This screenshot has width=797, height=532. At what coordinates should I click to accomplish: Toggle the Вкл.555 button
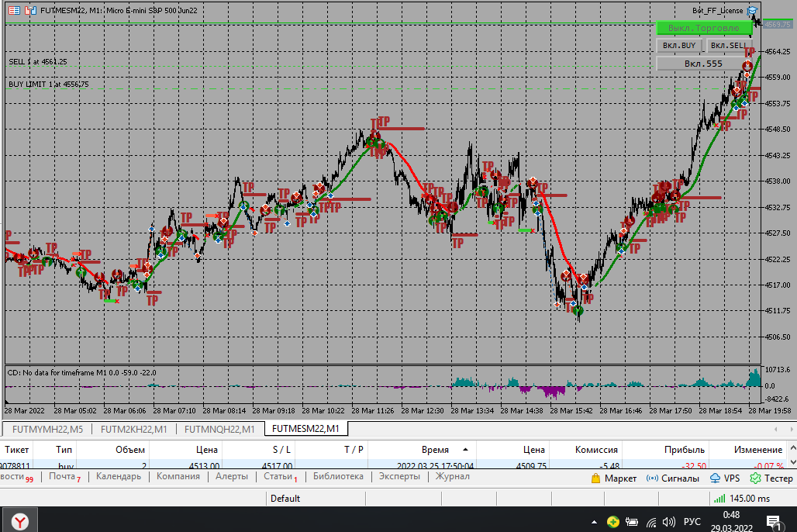[x=704, y=64]
